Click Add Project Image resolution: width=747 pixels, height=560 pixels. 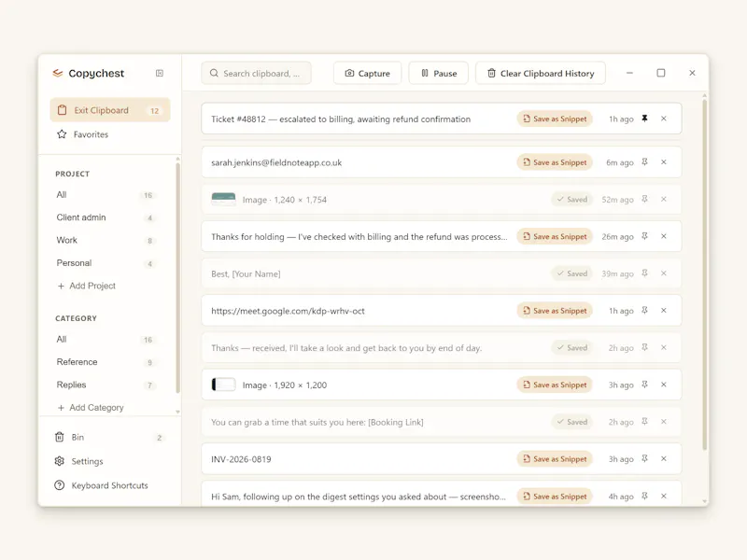[x=87, y=286]
